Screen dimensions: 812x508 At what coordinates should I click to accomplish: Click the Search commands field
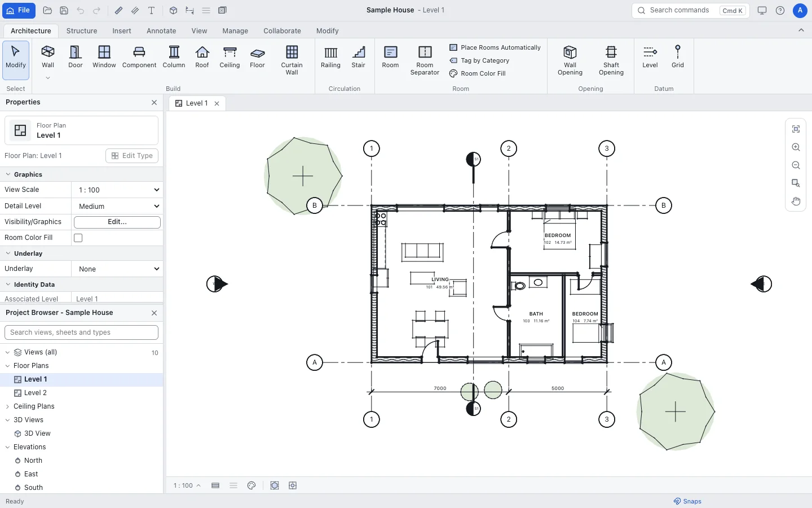coord(691,11)
